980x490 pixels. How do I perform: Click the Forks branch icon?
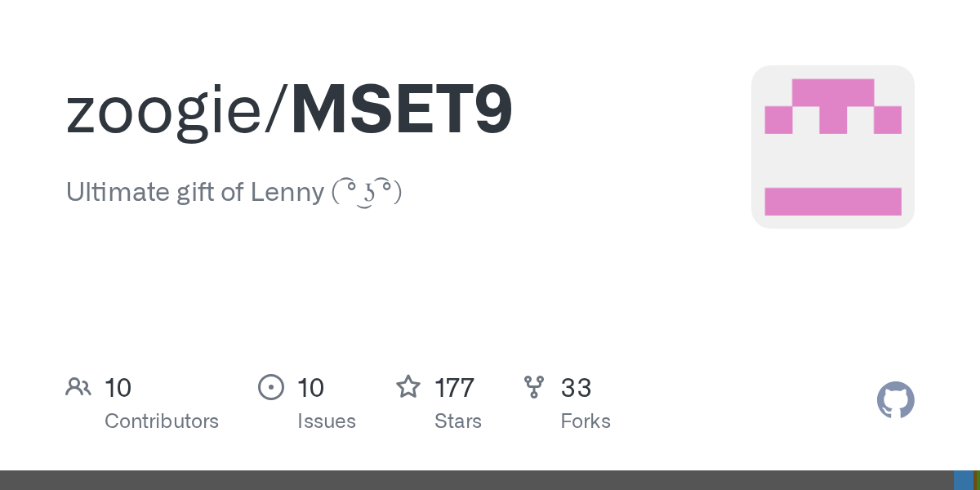[534, 387]
